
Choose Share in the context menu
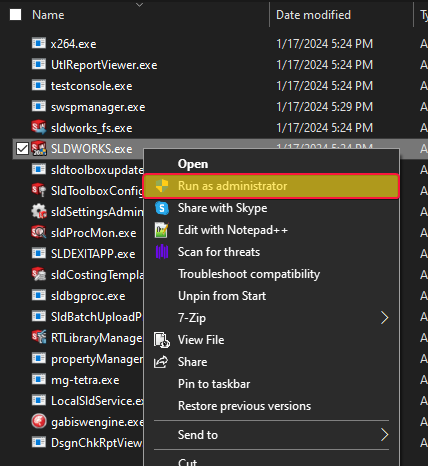pyautogui.click(x=271, y=362)
